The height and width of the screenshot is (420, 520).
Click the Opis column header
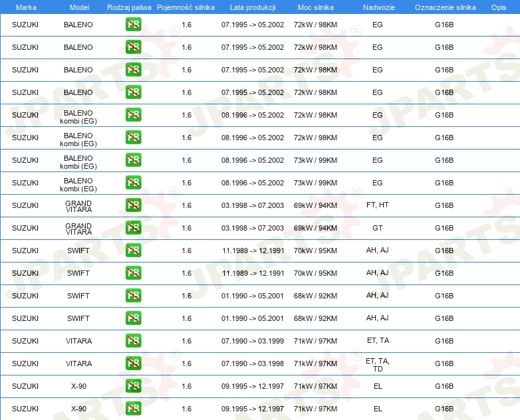pos(499,7)
